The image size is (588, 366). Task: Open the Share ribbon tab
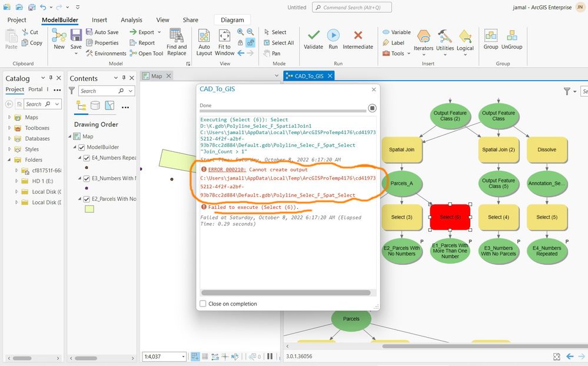(x=191, y=20)
